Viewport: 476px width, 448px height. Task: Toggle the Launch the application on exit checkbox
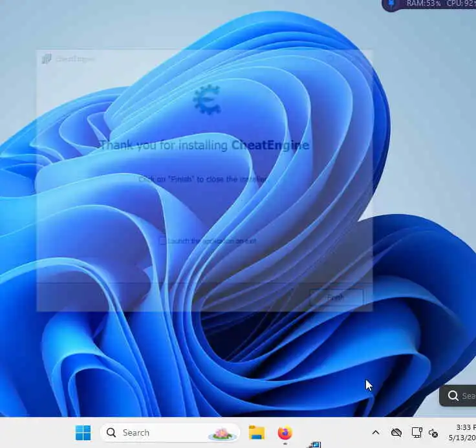tap(162, 241)
